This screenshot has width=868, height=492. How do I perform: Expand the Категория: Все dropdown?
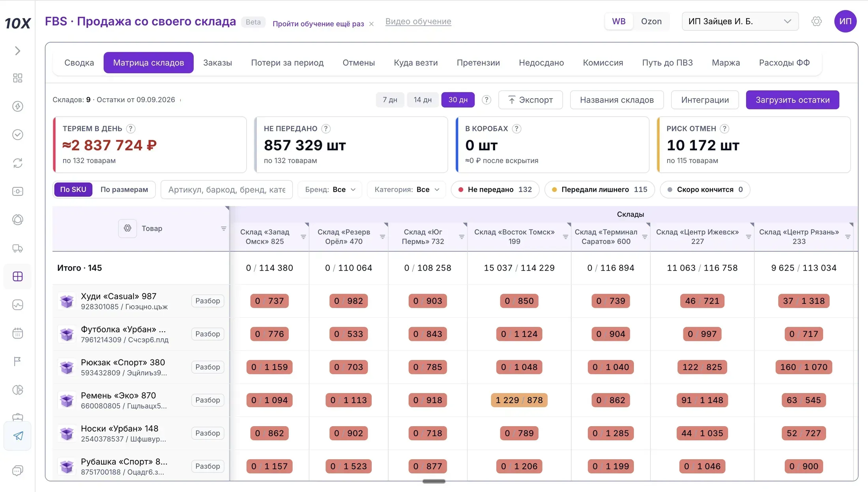[406, 189]
